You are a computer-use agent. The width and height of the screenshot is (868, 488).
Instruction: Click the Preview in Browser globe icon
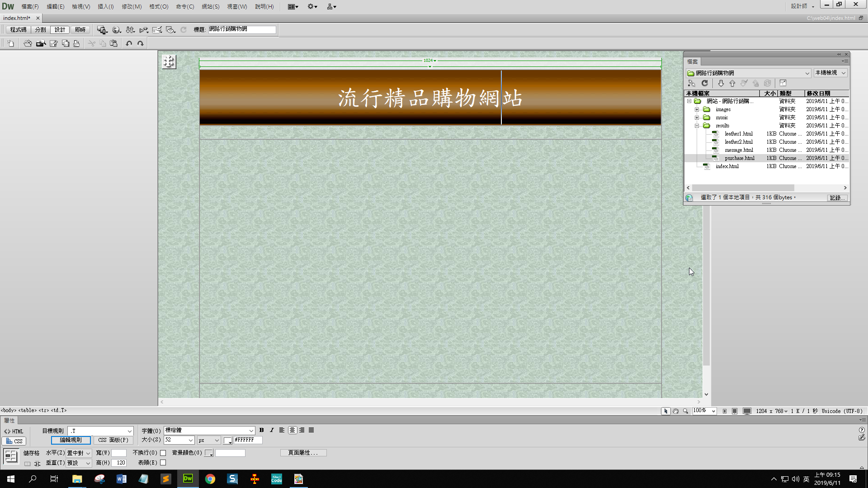[x=116, y=30]
